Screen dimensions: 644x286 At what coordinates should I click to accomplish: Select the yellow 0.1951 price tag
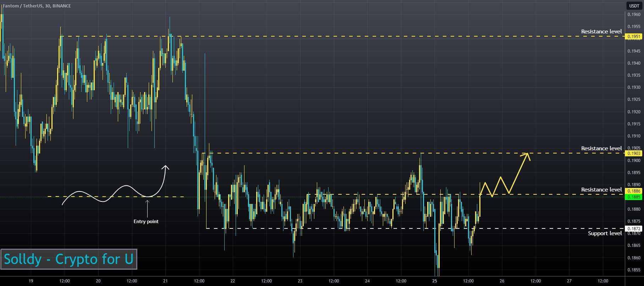[634, 37]
